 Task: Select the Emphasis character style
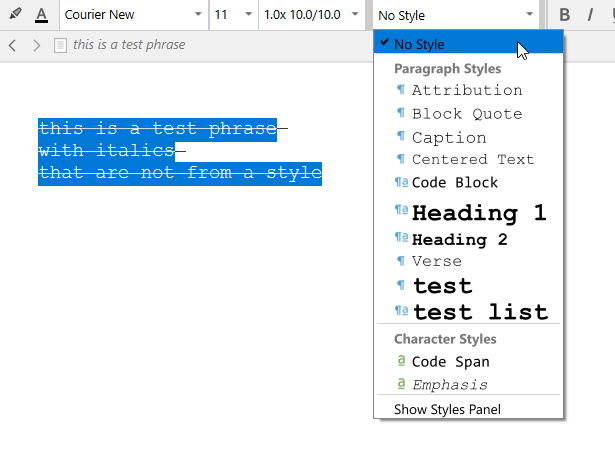coord(449,385)
